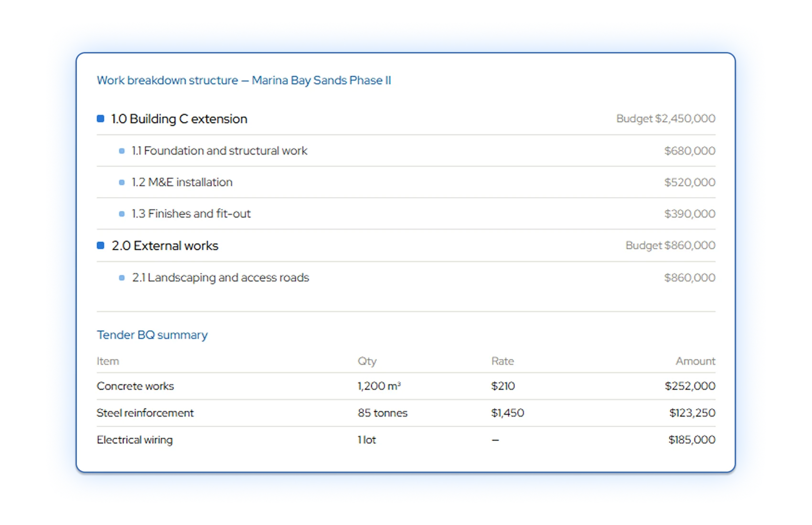The image size is (812, 525).
Task: Click the Rate column header
Action: 502,361
